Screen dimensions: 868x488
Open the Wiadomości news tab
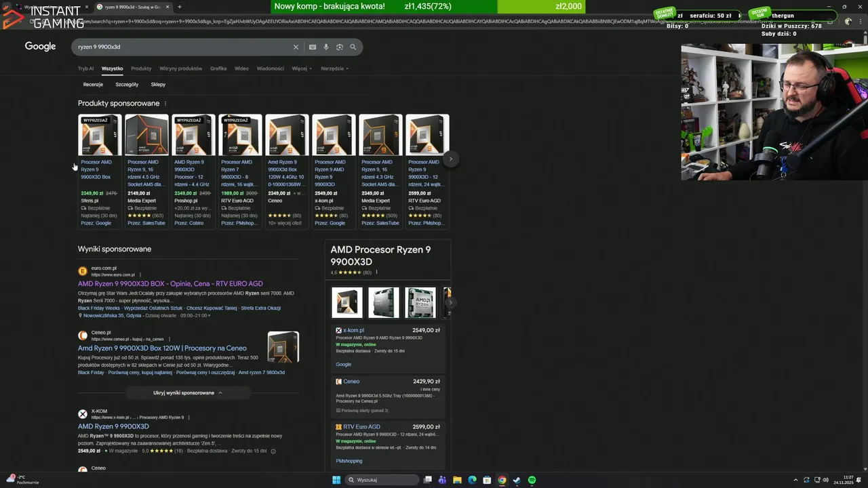pyautogui.click(x=271, y=68)
